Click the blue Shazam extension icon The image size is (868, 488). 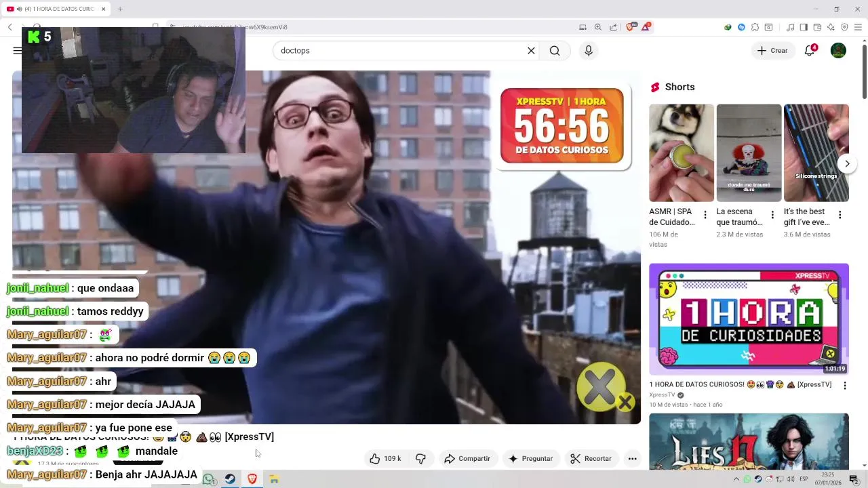tap(741, 27)
